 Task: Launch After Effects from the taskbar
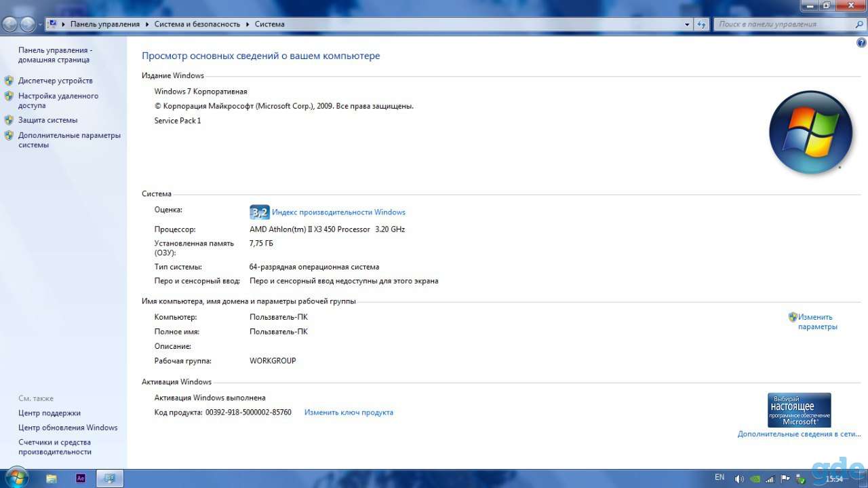click(x=81, y=478)
